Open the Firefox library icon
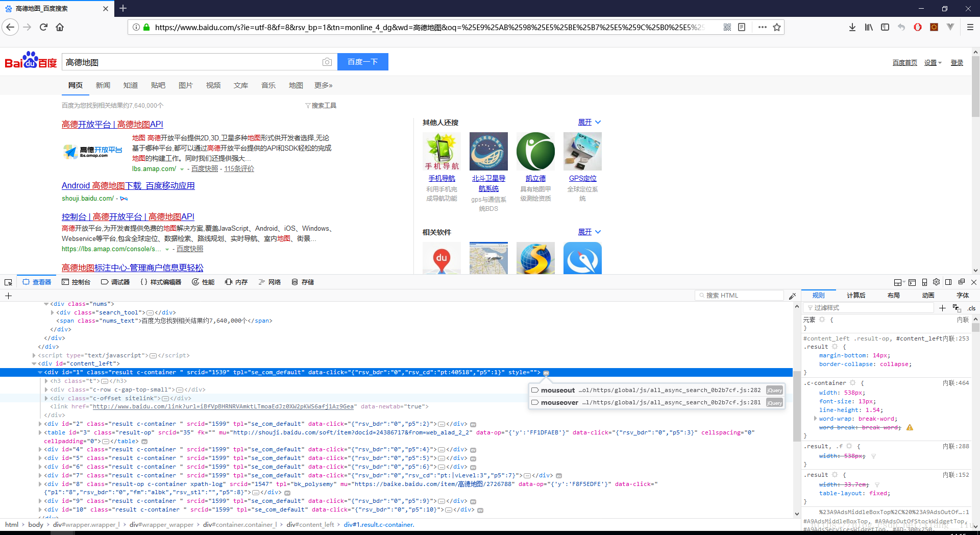 (868, 27)
